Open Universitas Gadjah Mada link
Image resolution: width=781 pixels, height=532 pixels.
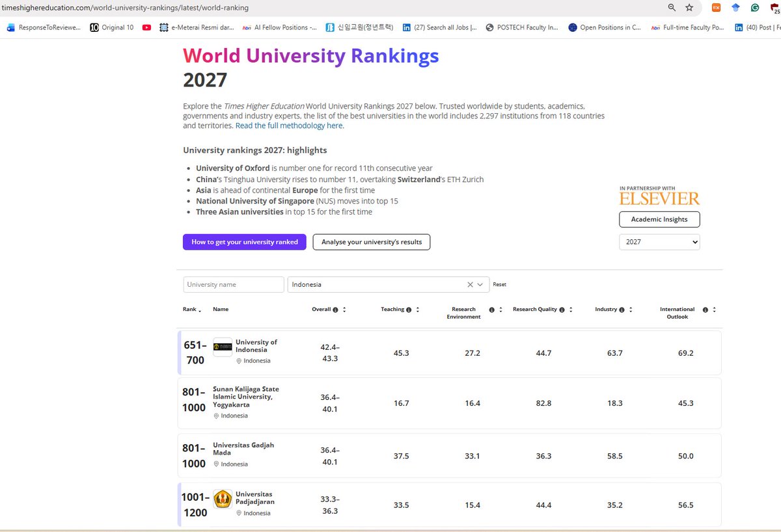243,449
